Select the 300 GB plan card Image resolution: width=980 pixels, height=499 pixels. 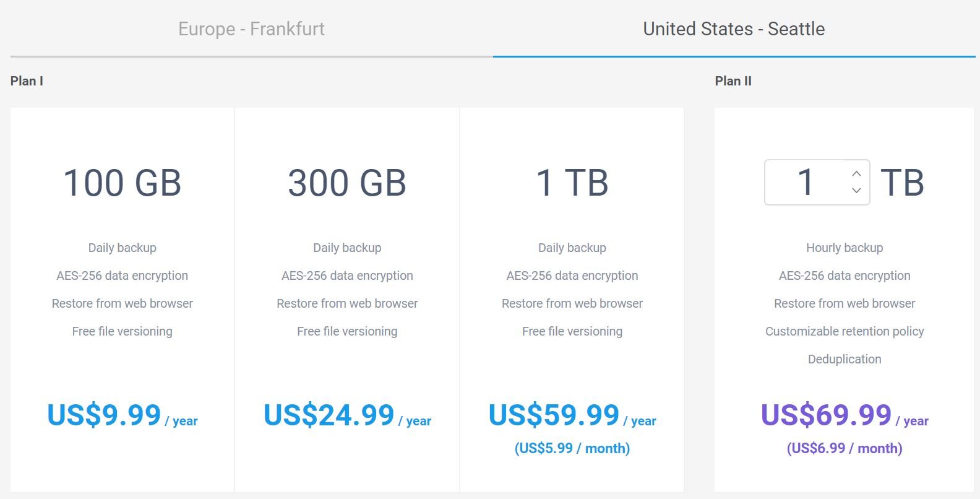pos(346,183)
